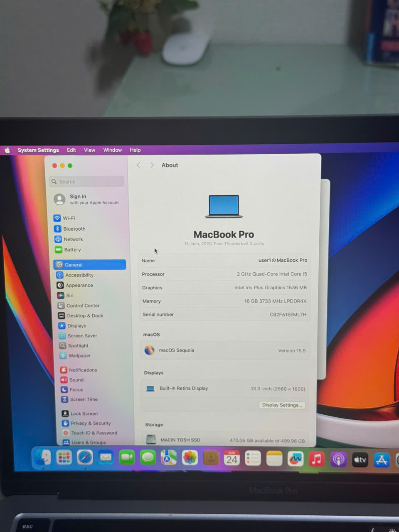This screenshot has height=532, width=399.
Task: Click the Version 15.5 text
Action: (292, 351)
